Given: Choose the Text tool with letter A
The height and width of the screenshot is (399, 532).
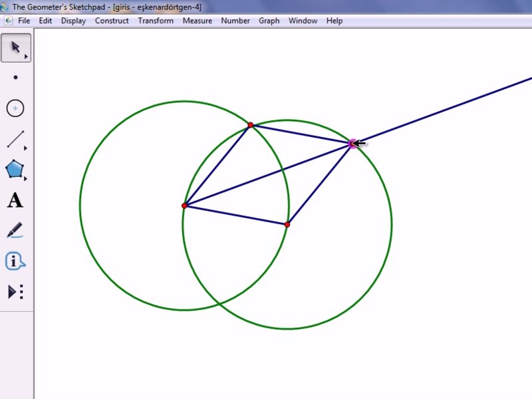Looking at the screenshot, I should [x=15, y=200].
